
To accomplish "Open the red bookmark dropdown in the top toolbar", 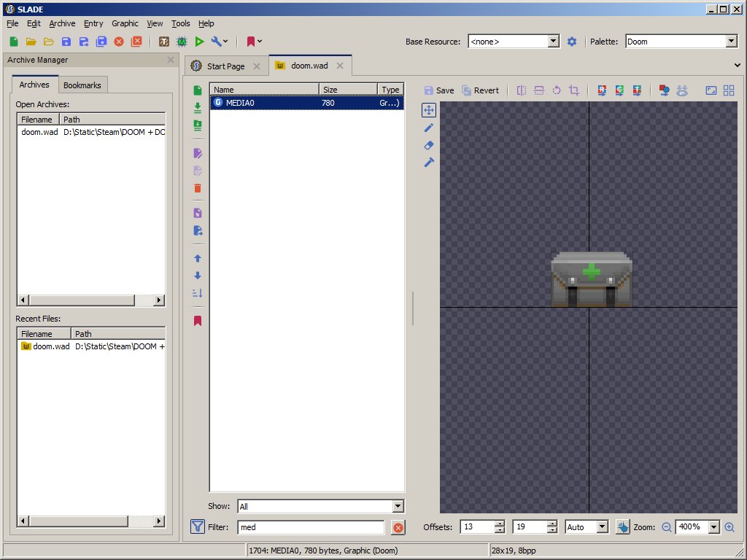I will (x=254, y=42).
